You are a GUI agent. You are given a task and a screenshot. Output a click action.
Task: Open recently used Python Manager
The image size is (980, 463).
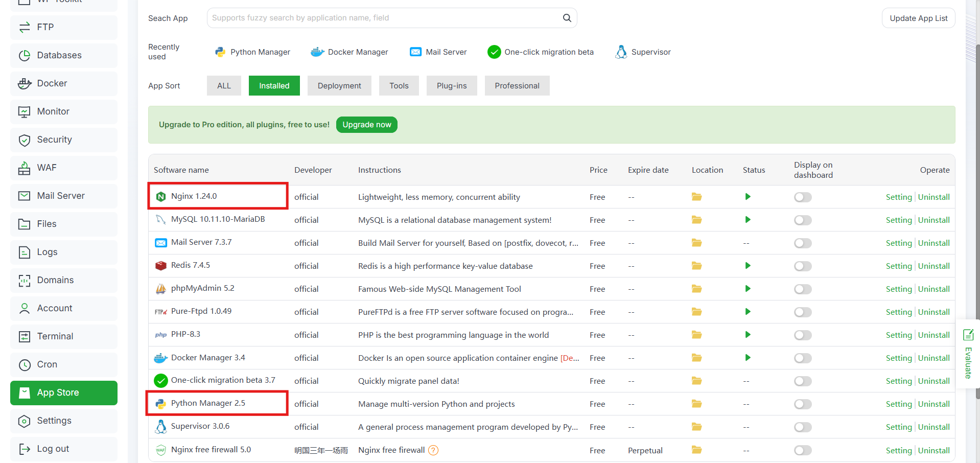click(x=252, y=52)
